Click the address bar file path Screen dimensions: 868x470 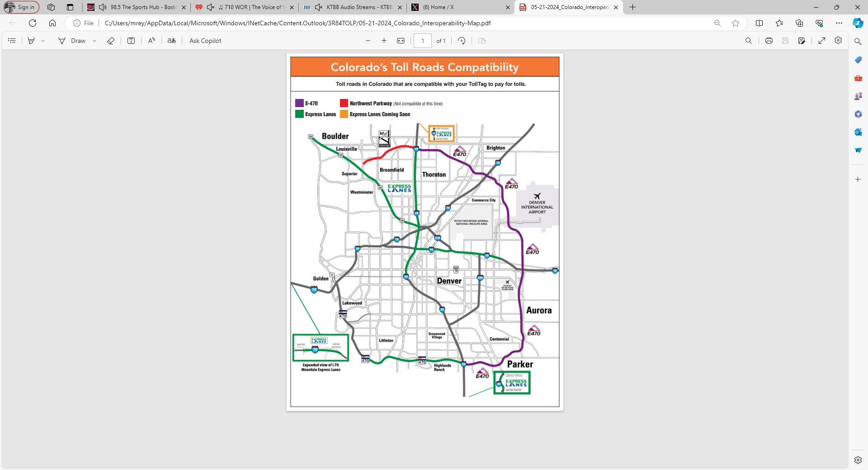click(x=298, y=23)
